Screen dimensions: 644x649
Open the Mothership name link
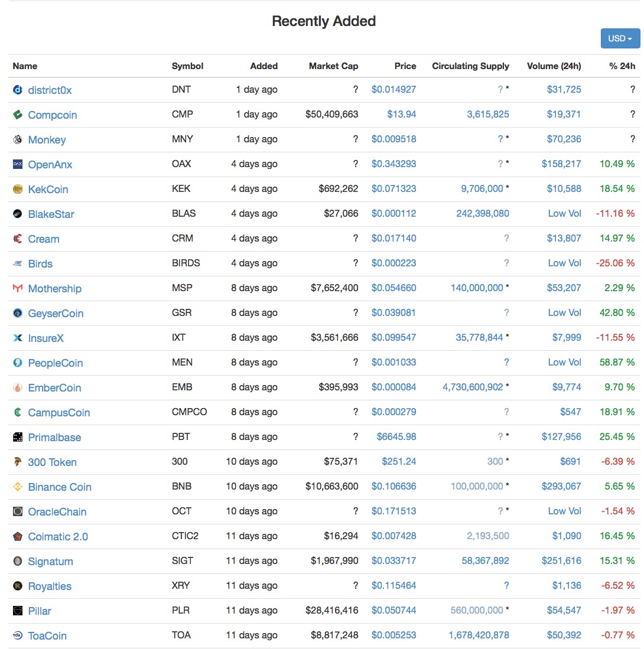click(55, 289)
